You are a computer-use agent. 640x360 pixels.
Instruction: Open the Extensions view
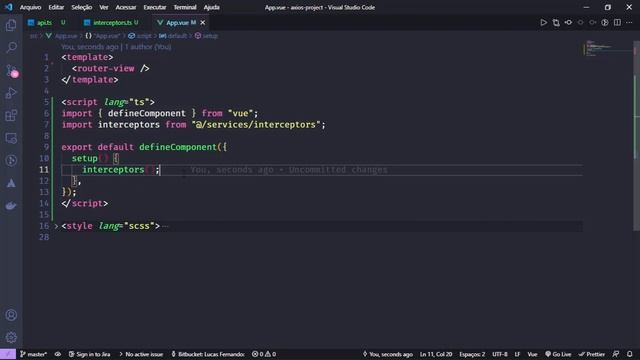pyautogui.click(x=11, y=116)
